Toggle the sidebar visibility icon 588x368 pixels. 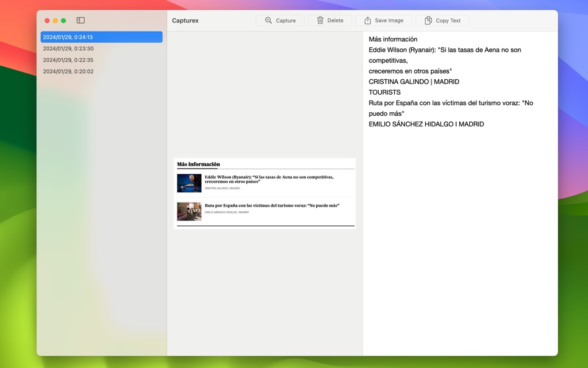tap(80, 19)
